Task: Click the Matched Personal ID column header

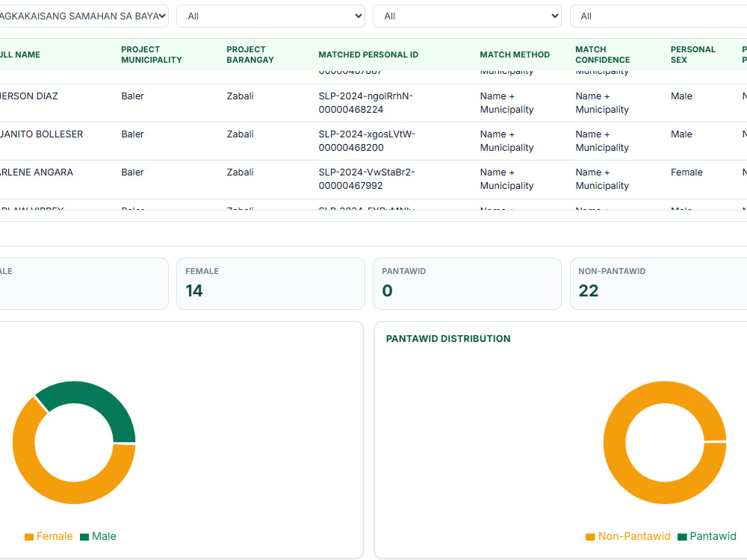Action: (x=368, y=55)
